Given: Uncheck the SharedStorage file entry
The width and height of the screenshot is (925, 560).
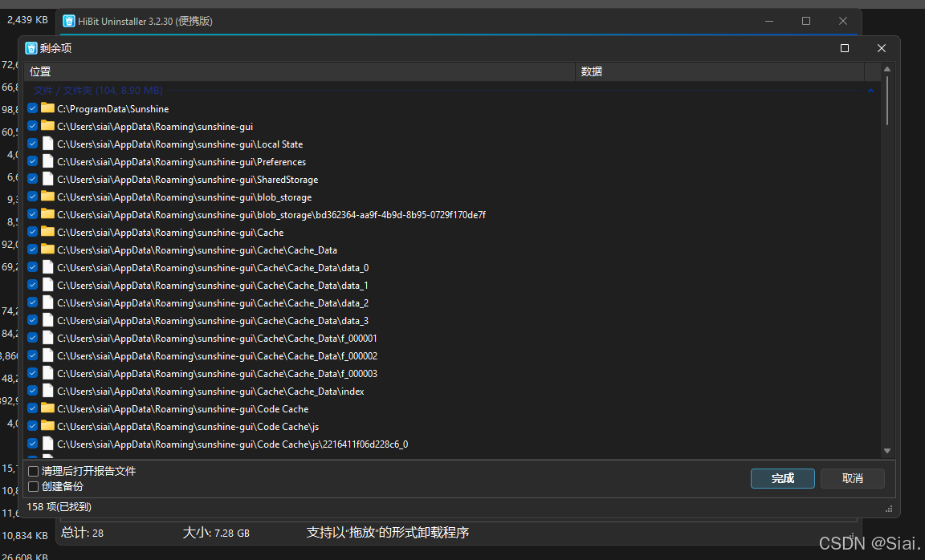Looking at the screenshot, I should [x=32, y=179].
